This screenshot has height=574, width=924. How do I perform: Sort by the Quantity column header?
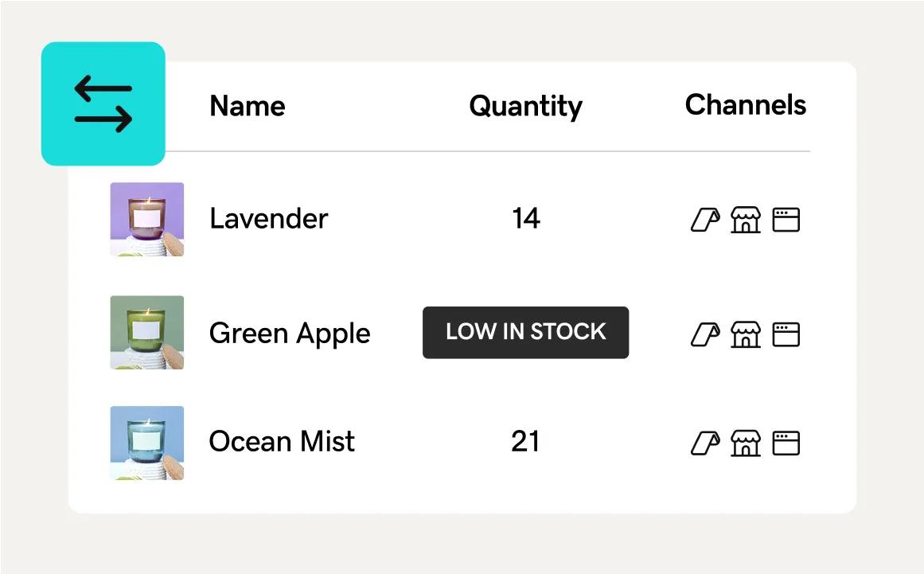525,106
